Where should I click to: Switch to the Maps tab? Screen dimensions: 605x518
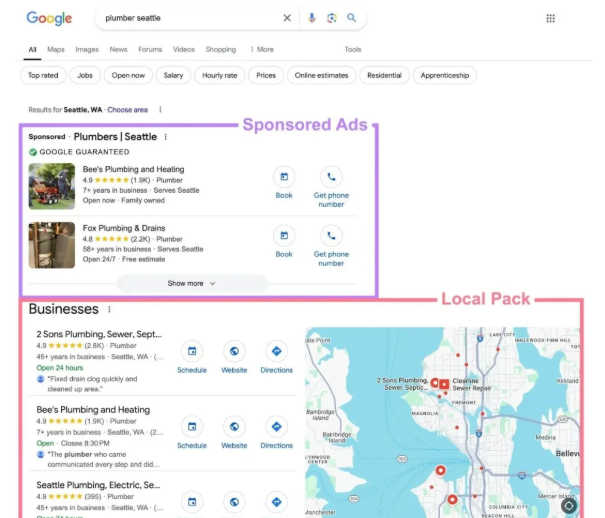(55, 49)
